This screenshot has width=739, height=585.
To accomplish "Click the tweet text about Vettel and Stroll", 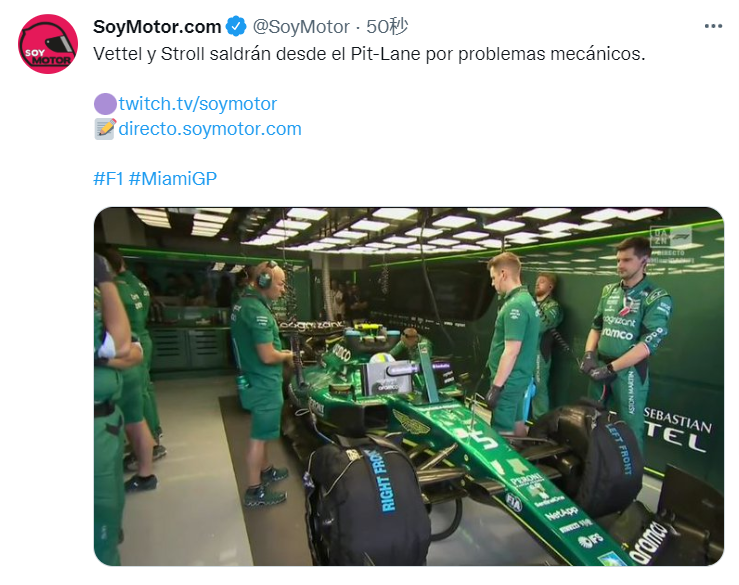I will coord(369,54).
